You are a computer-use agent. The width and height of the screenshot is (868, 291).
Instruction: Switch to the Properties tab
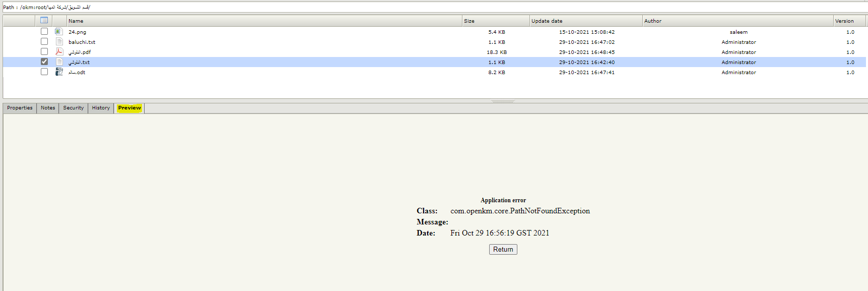[x=20, y=108]
